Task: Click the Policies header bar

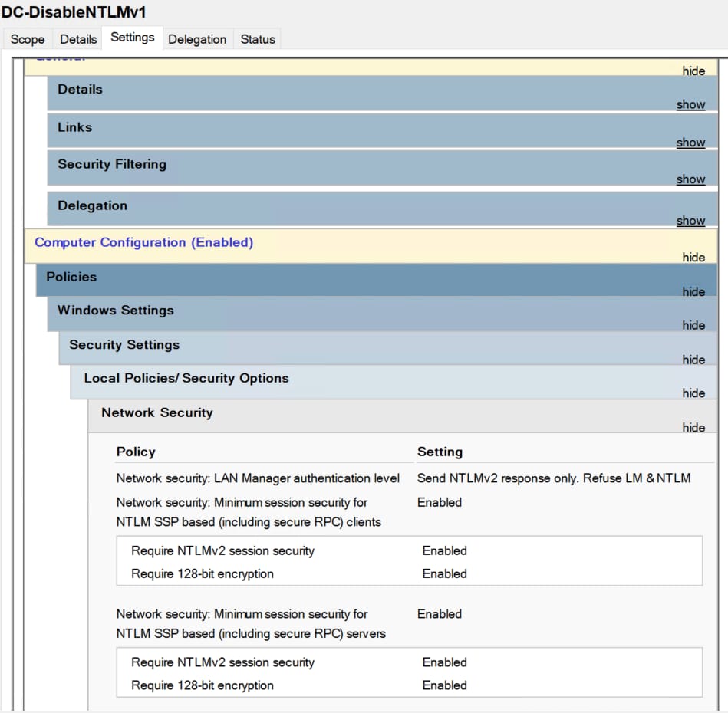Action: pos(71,277)
